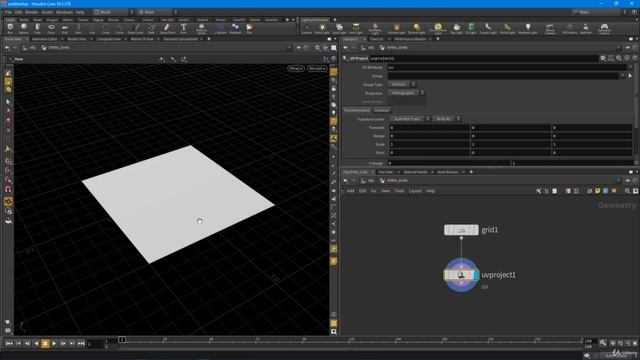
Task: Toggle sticky note display in network toolbar
Action: click(x=598, y=191)
